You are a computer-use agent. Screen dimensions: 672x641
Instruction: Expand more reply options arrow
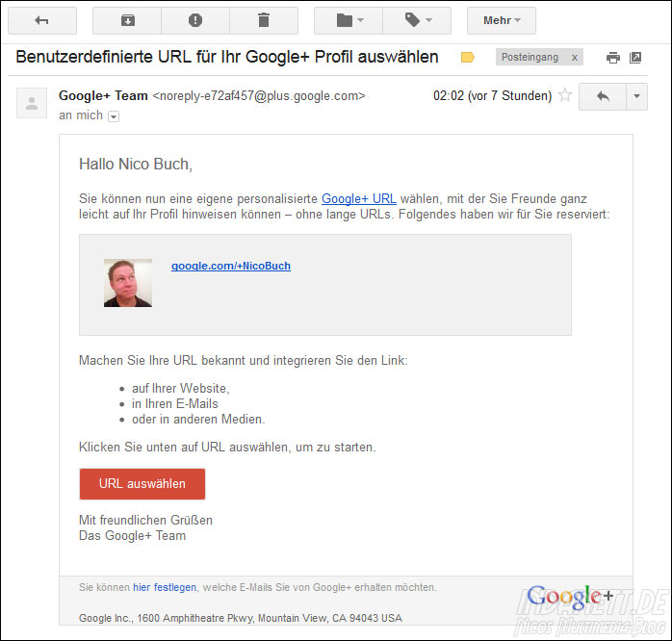636,96
